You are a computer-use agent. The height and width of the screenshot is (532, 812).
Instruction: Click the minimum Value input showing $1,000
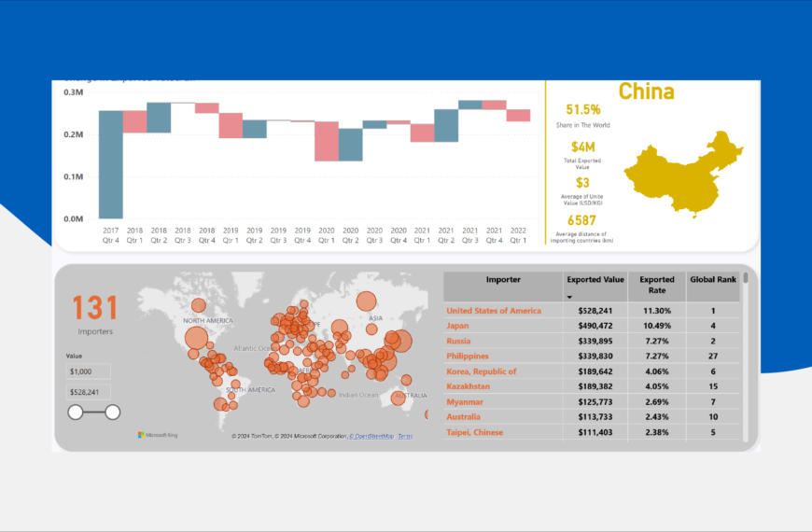(88, 371)
